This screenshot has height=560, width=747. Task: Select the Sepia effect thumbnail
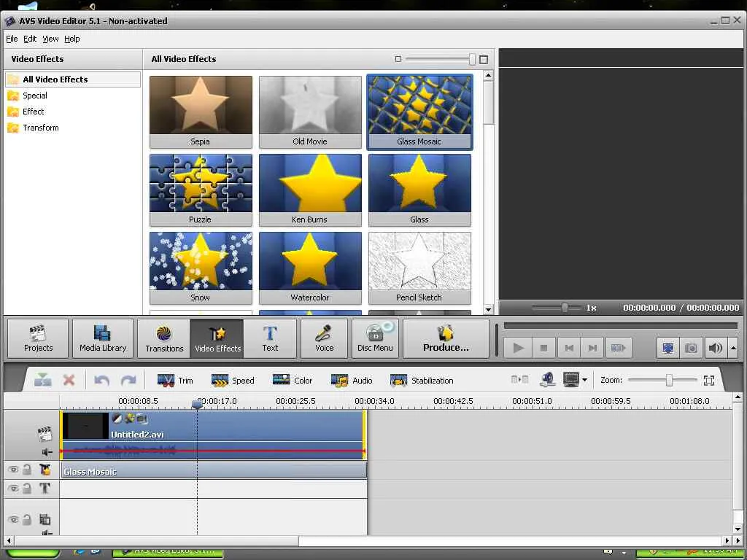(201, 112)
